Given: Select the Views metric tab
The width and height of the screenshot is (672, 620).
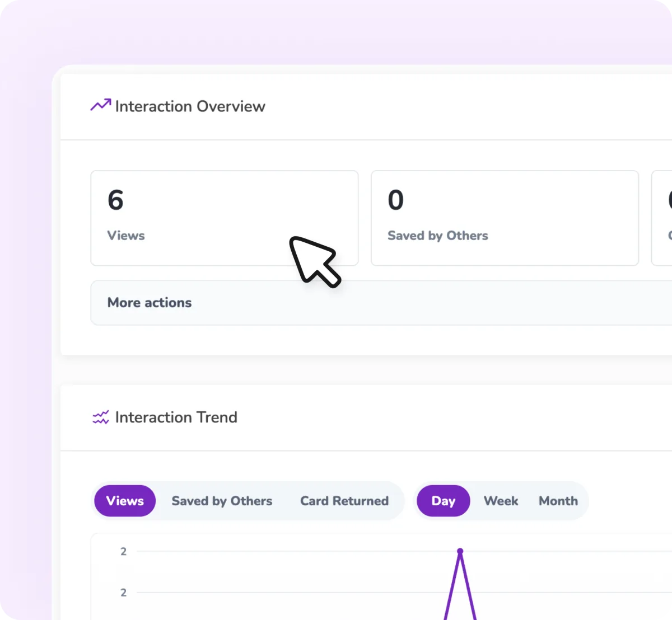Looking at the screenshot, I should [125, 501].
